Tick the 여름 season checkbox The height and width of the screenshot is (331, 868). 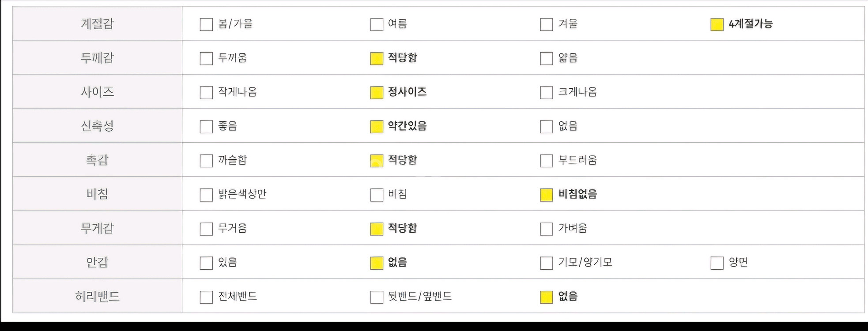[x=377, y=24]
